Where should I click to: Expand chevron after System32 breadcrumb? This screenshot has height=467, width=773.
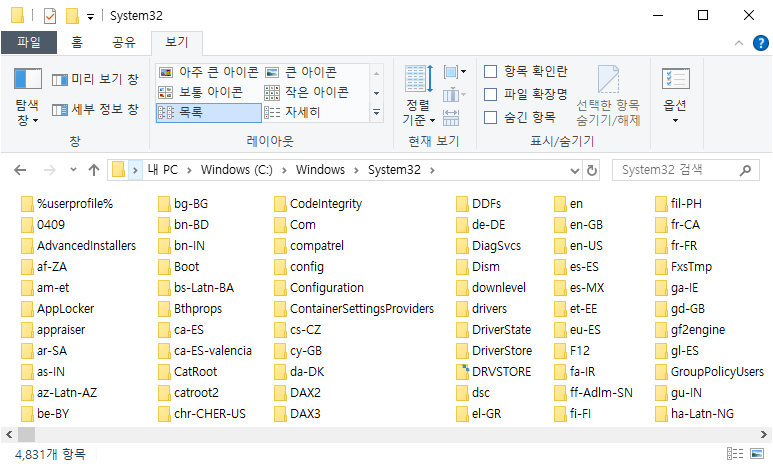point(432,171)
